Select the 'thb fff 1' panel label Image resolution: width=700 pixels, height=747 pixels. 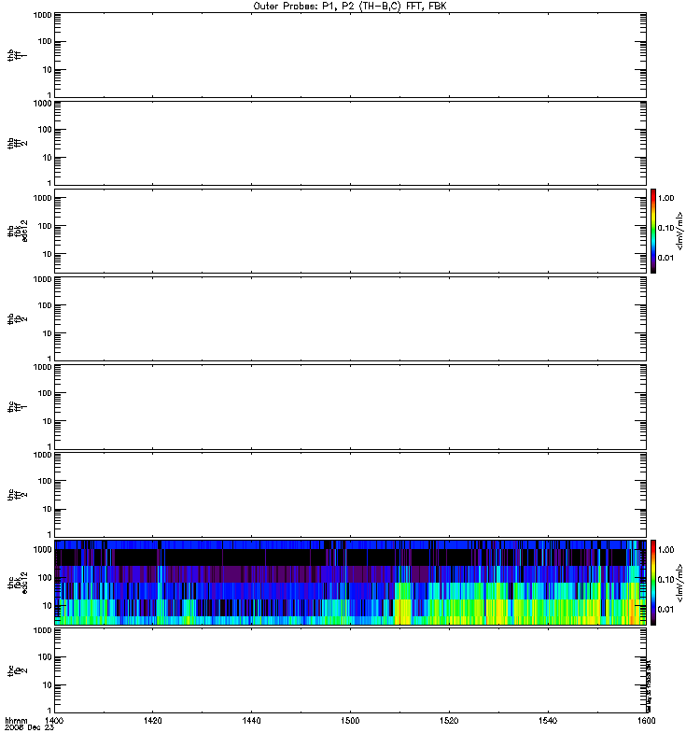(17, 55)
